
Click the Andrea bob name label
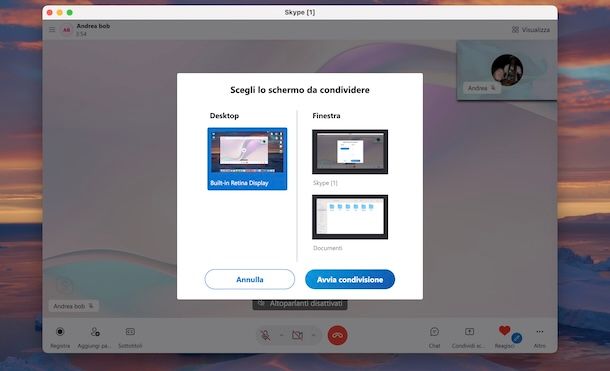74,306
